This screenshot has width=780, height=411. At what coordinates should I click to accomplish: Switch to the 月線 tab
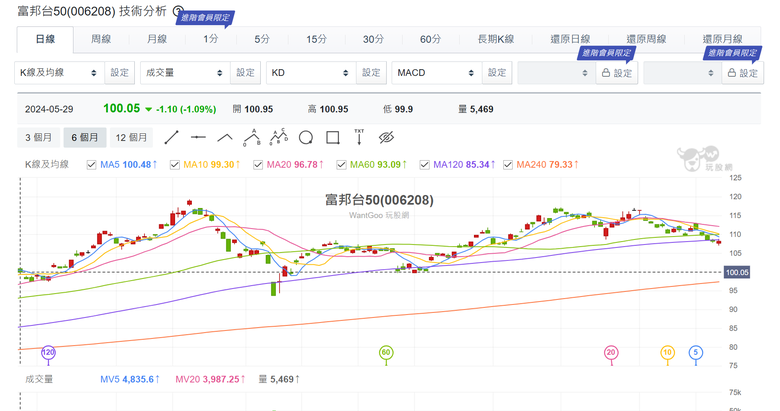point(157,39)
